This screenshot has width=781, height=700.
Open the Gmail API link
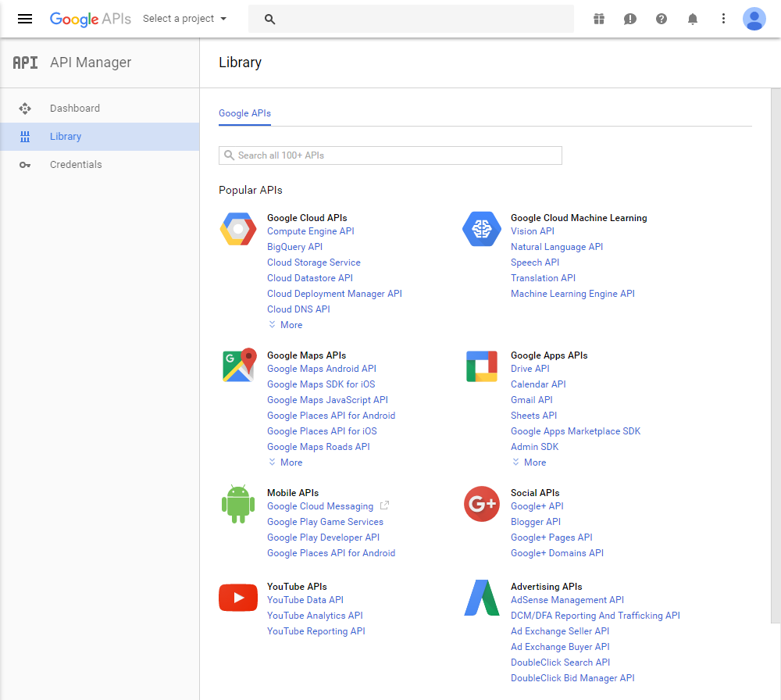(531, 400)
